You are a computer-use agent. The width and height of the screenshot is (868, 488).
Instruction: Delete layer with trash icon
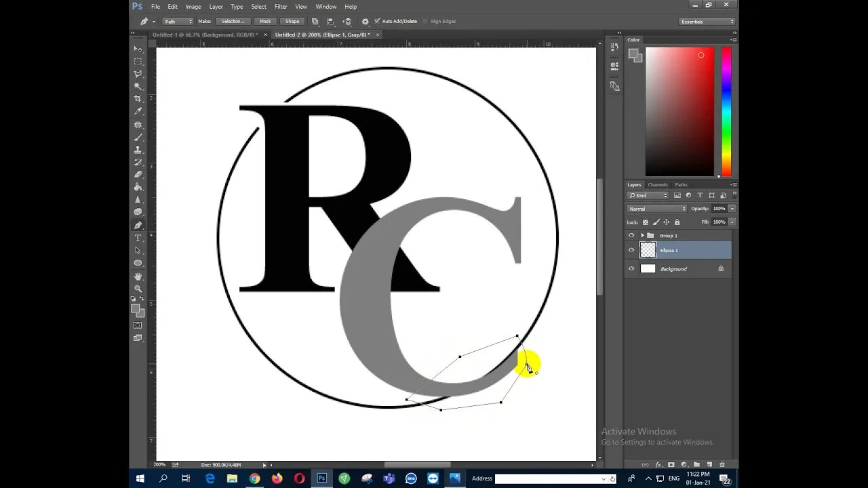(722, 465)
